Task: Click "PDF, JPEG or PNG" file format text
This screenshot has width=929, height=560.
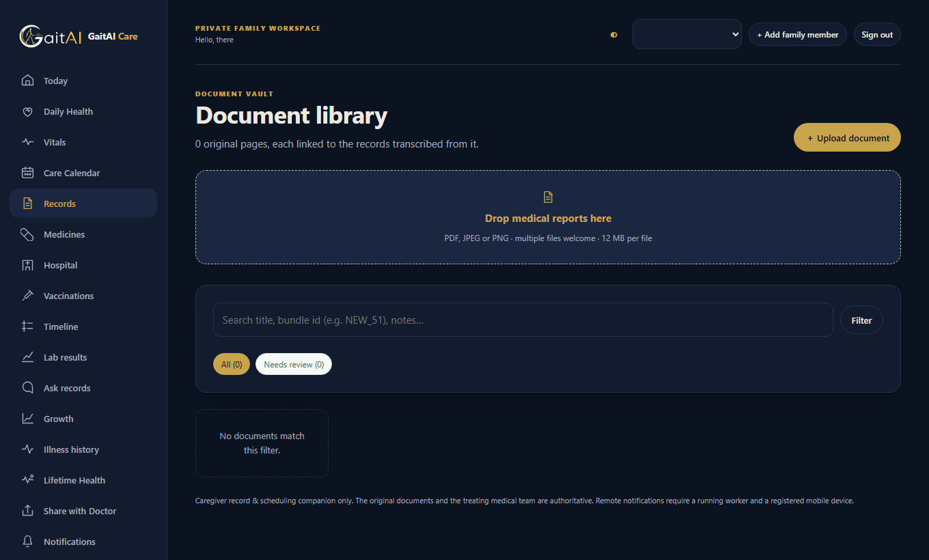Action: [548, 238]
